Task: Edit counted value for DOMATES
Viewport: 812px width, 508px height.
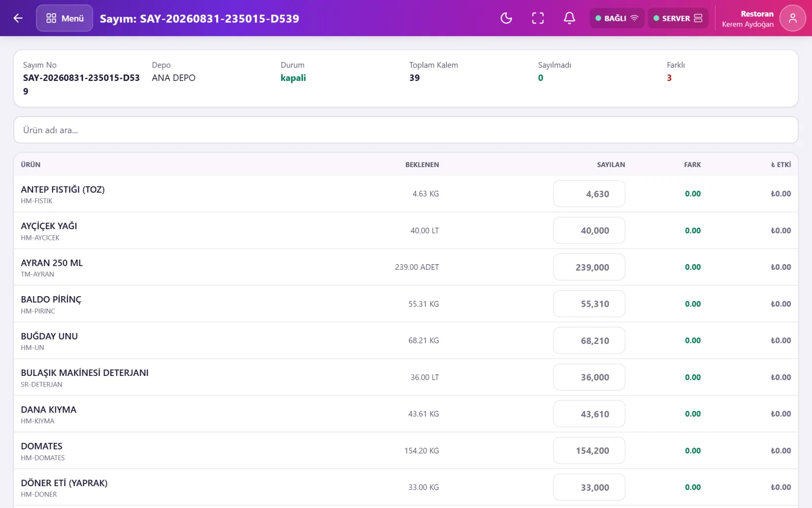Action: tap(589, 451)
